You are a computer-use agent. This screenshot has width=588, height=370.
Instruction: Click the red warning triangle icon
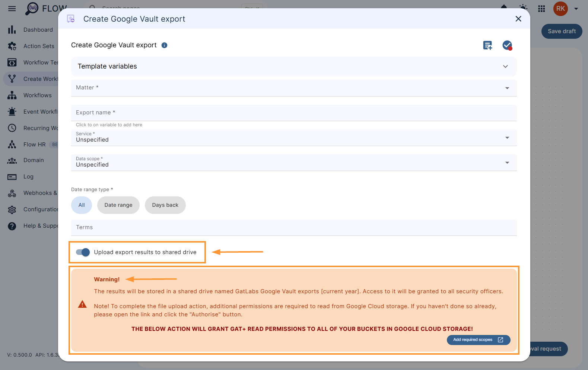coord(82,304)
